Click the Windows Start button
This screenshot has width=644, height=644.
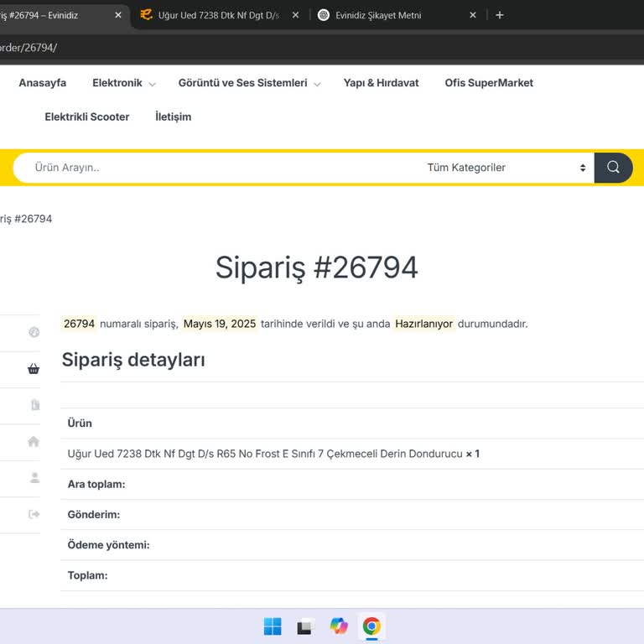coord(273,626)
